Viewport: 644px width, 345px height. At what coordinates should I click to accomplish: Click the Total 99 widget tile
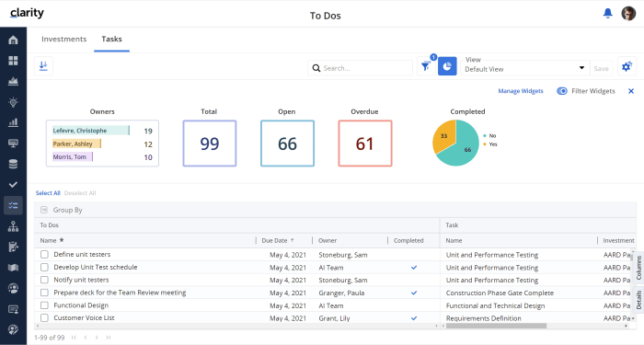210,144
